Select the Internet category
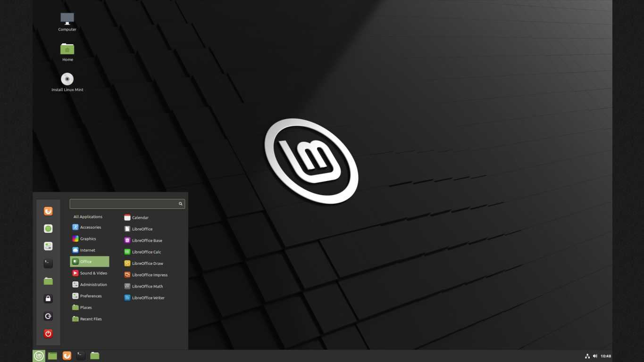Viewport: 644px width, 362px height. click(90, 250)
